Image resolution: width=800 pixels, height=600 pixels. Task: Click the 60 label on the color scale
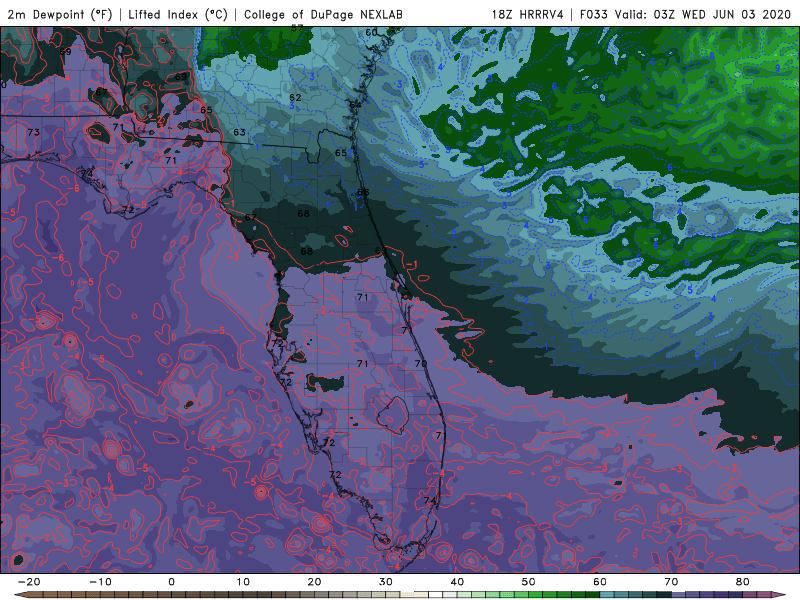point(600,582)
